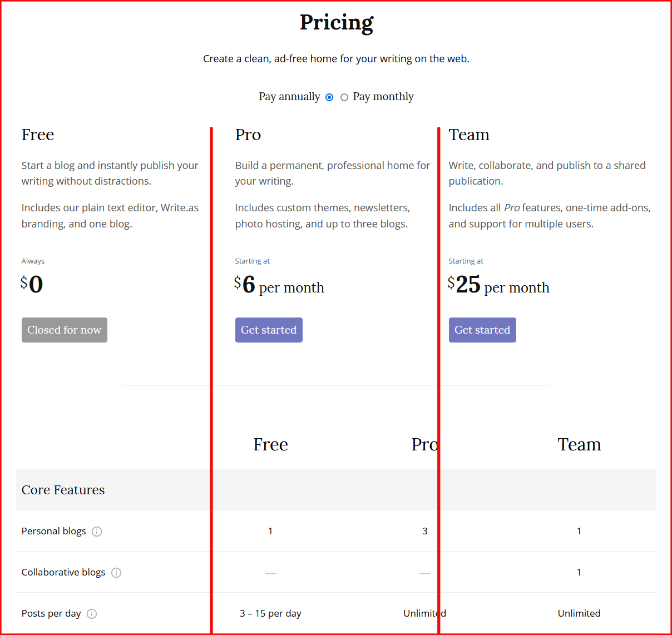Click the $25 per month Team price

[x=498, y=285]
